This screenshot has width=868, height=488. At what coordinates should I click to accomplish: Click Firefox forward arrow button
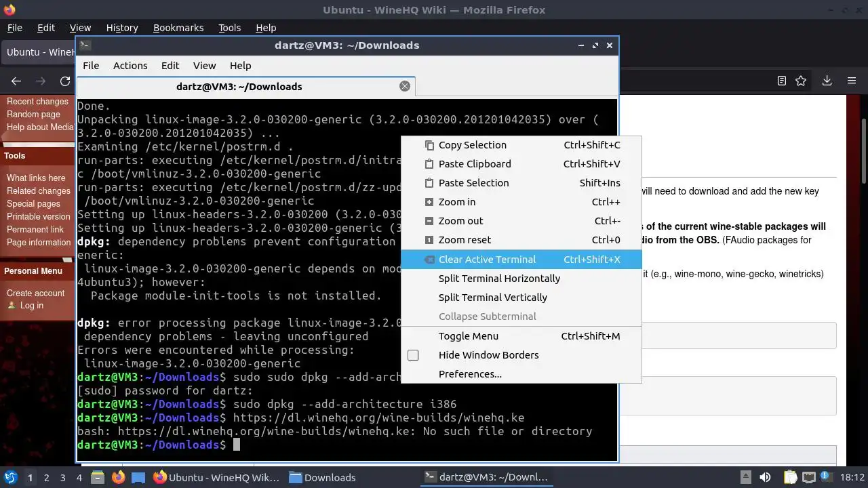pos(41,81)
